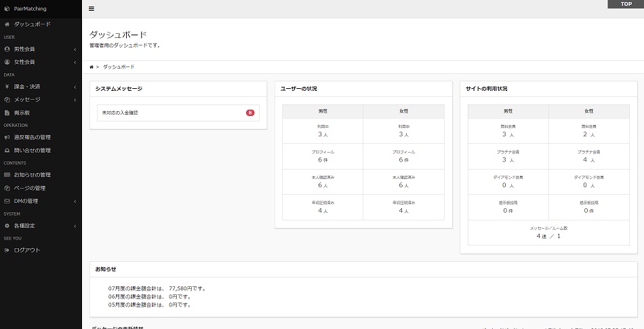Expand the 課金・決済 submenu chevron
The image size is (644, 329).
coord(75,87)
